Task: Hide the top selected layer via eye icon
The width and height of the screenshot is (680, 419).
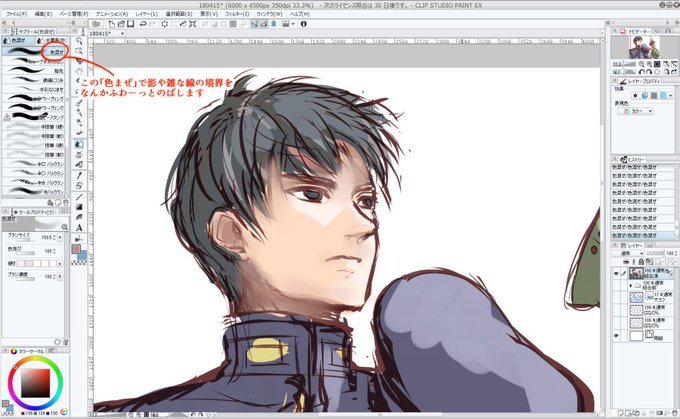Action: 616,273
